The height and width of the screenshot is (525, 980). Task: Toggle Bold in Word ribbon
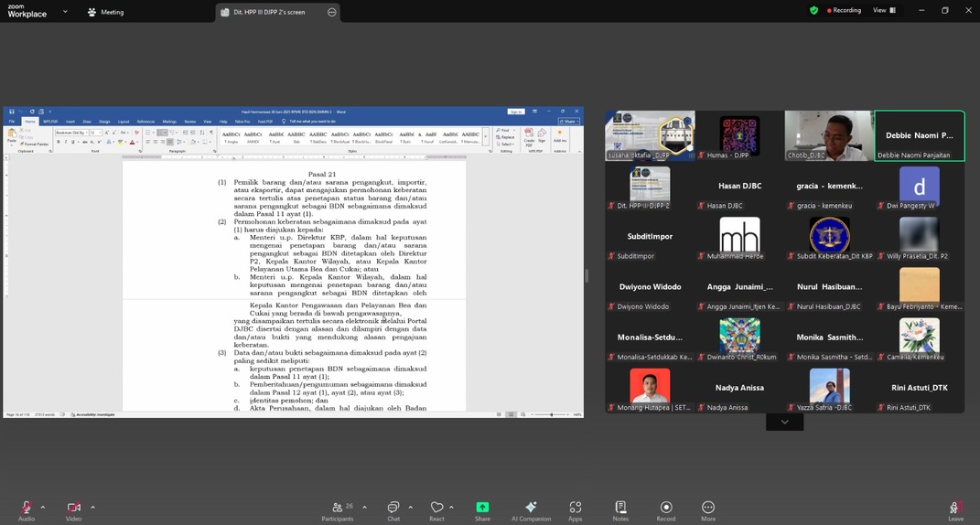(x=59, y=142)
